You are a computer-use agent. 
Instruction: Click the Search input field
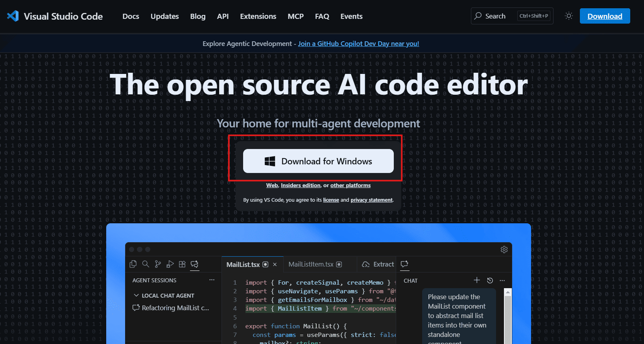[x=512, y=16]
